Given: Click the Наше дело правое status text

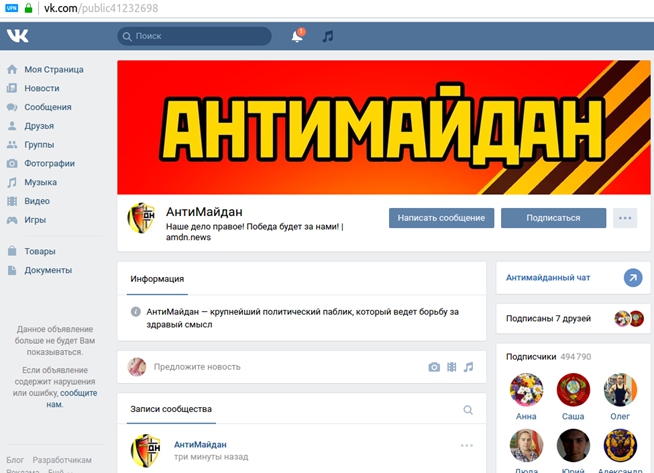Looking at the screenshot, I should (x=254, y=232).
